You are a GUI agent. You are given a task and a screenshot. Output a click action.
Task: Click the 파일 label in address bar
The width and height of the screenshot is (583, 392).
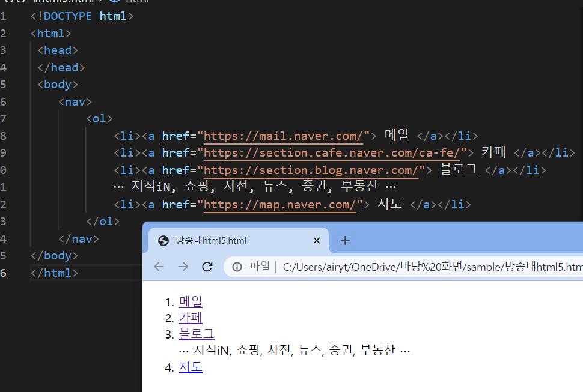(x=260, y=266)
